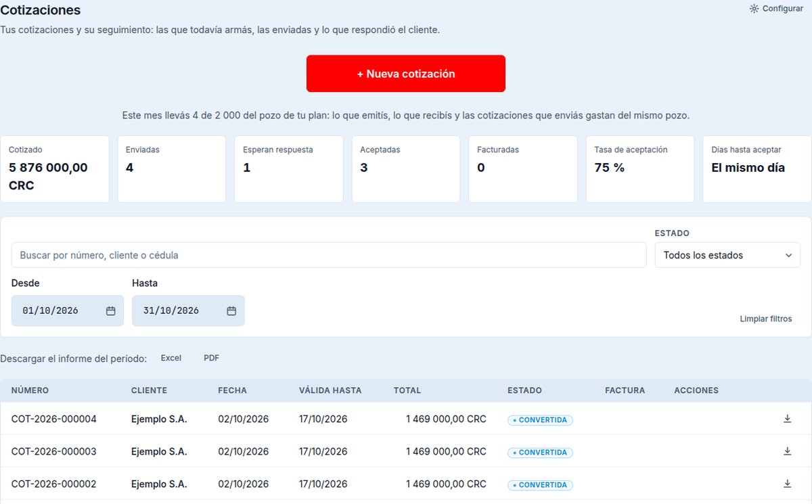Select the Enviadas summary card
This screenshot has height=504, width=812.
tap(172, 169)
